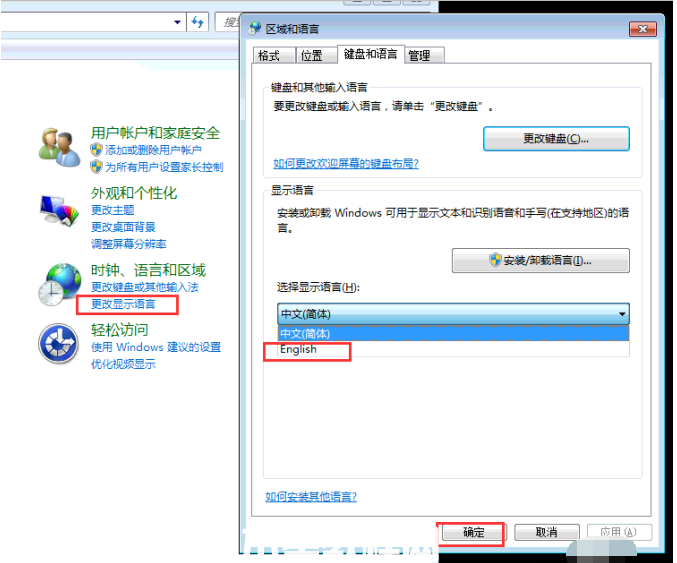Click the Ease of Access icon
Screen dimensions: 677x563
58,344
